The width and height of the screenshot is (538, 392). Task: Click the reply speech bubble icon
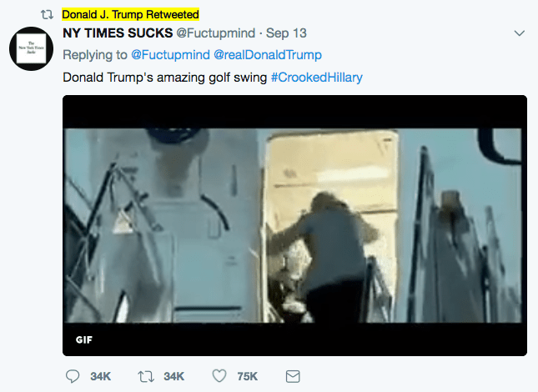pyautogui.click(x=73, y=377)
